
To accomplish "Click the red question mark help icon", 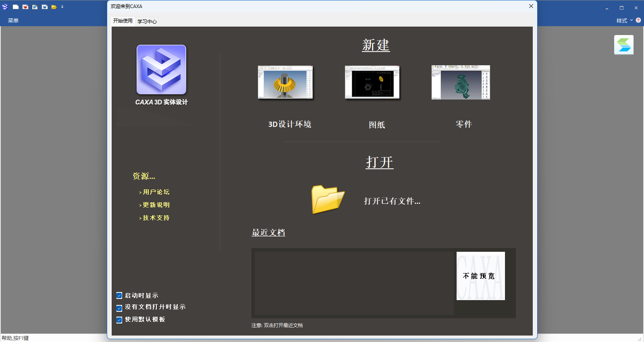I will 638,20.
